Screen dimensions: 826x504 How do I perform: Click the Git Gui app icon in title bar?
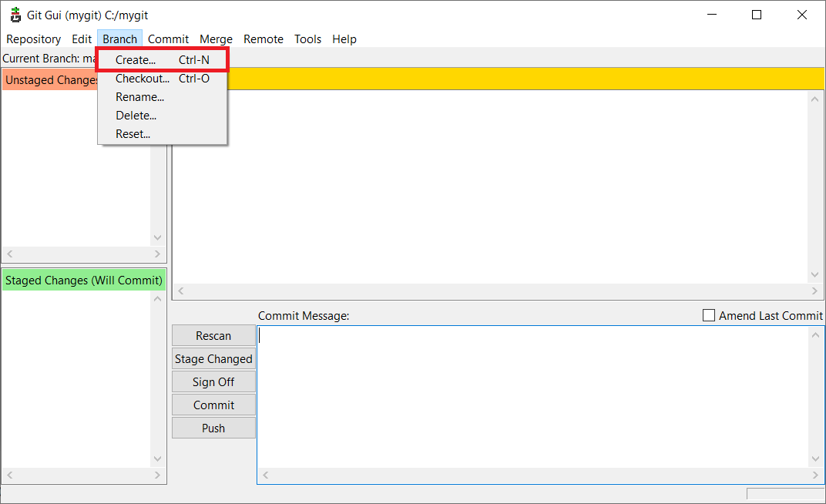coord(15,15)
